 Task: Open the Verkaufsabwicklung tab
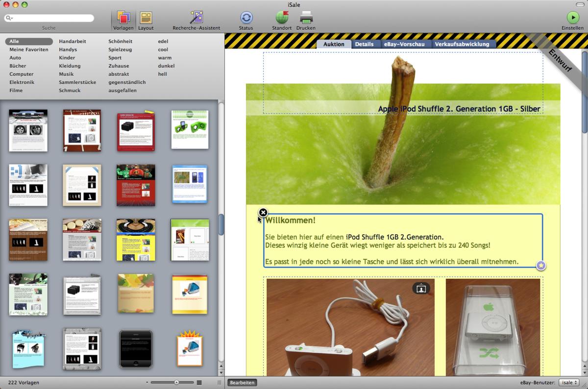point(462,44)
